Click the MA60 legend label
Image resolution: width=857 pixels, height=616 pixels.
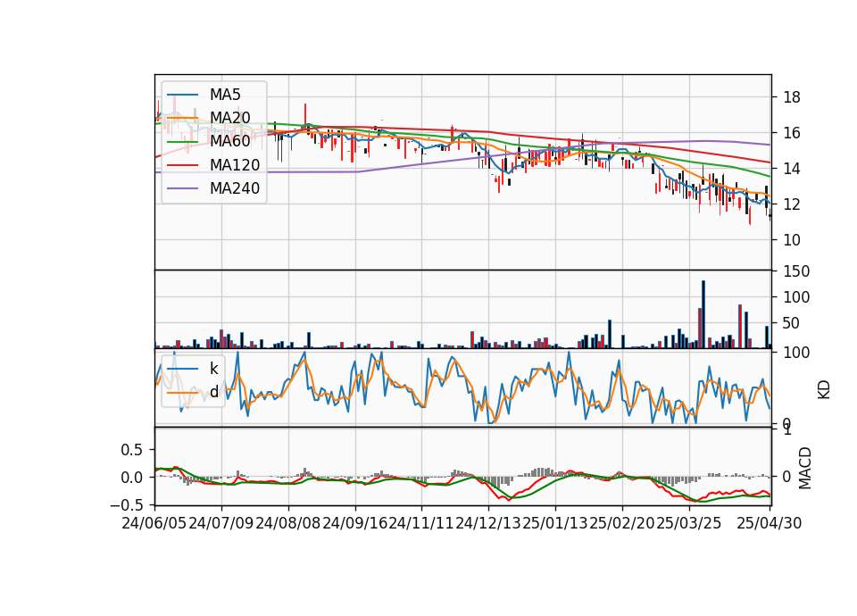coord(229,141)
